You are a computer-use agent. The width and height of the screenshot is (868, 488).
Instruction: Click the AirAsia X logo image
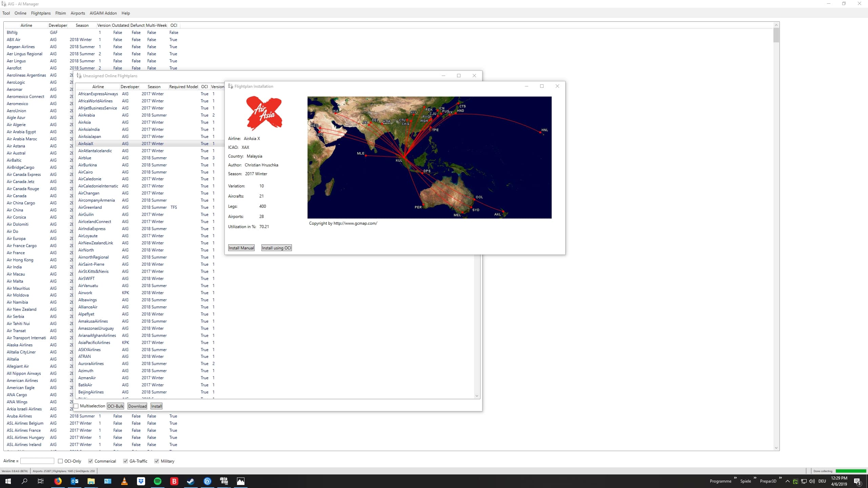click(x=264, y=113)
